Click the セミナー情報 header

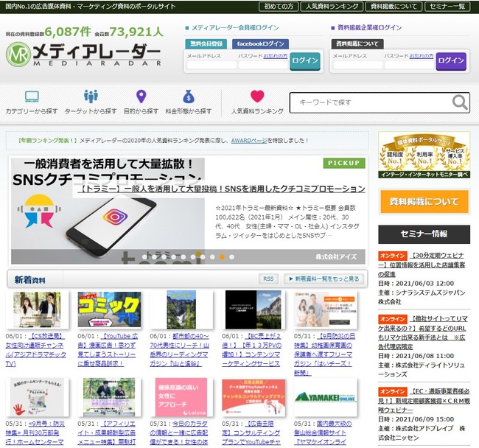424,234
